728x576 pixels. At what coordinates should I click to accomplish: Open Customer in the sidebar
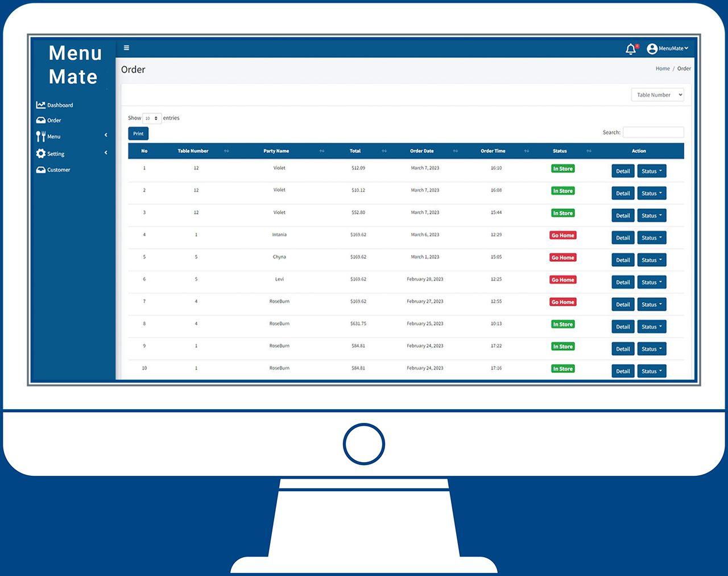pyautogui.click(x=59, y=170)
